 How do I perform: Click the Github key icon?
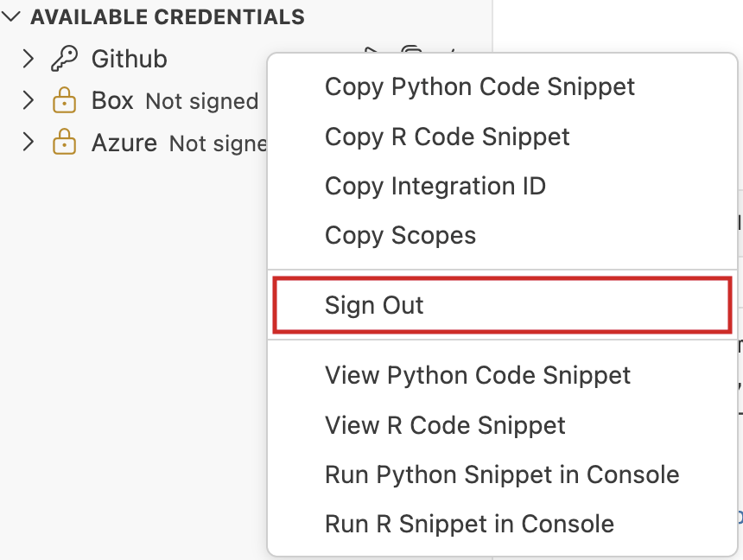tap(64, 59)
